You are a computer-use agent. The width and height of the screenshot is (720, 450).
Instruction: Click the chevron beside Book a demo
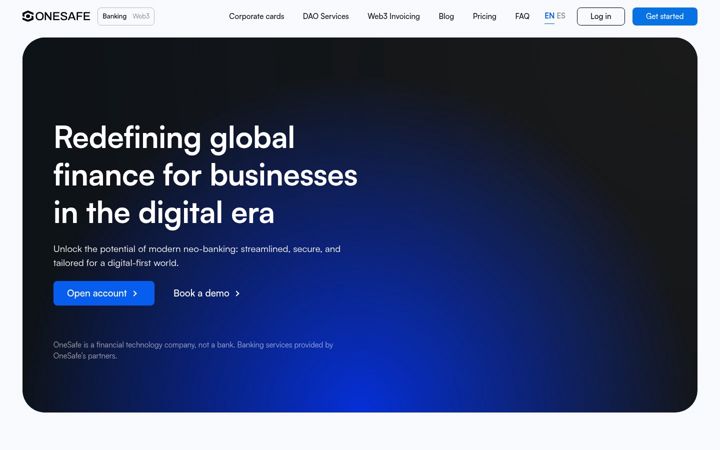click(237, 293)
